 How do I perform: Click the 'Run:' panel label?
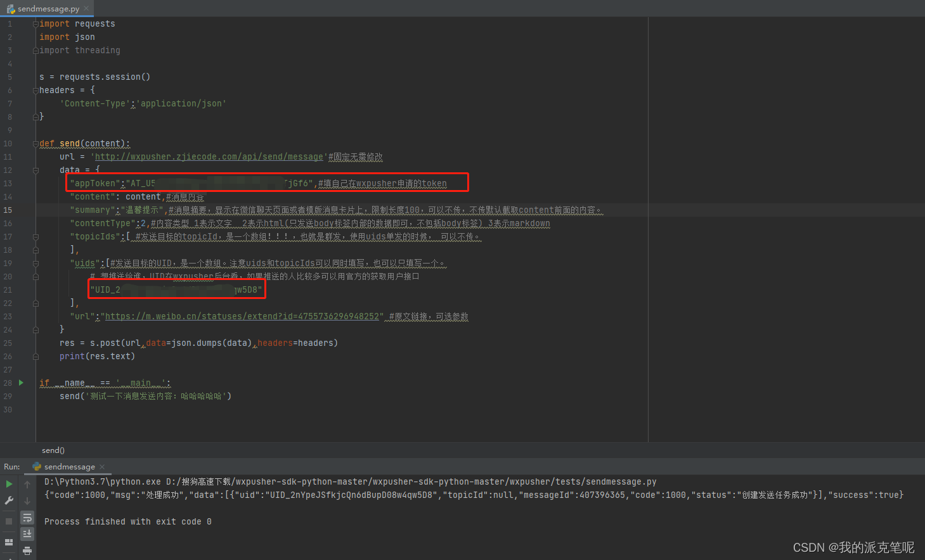(x=12, y=467)
